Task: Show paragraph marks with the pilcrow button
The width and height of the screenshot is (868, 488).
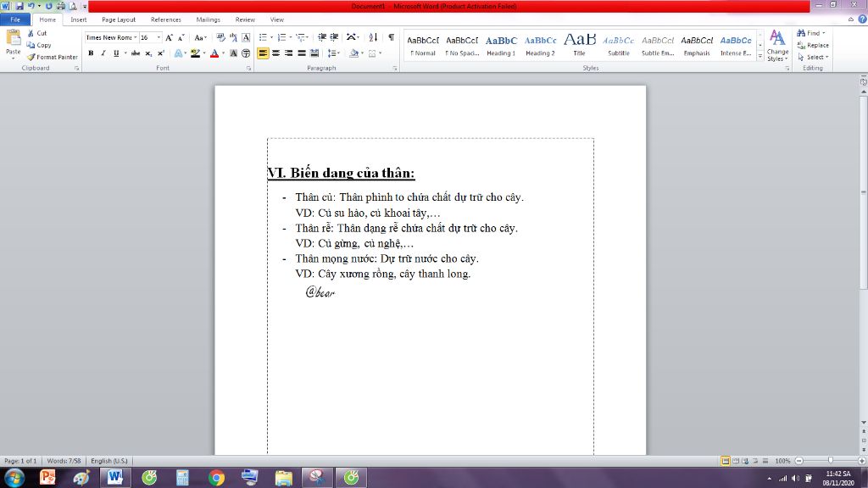Action: (x=392, y=37)
